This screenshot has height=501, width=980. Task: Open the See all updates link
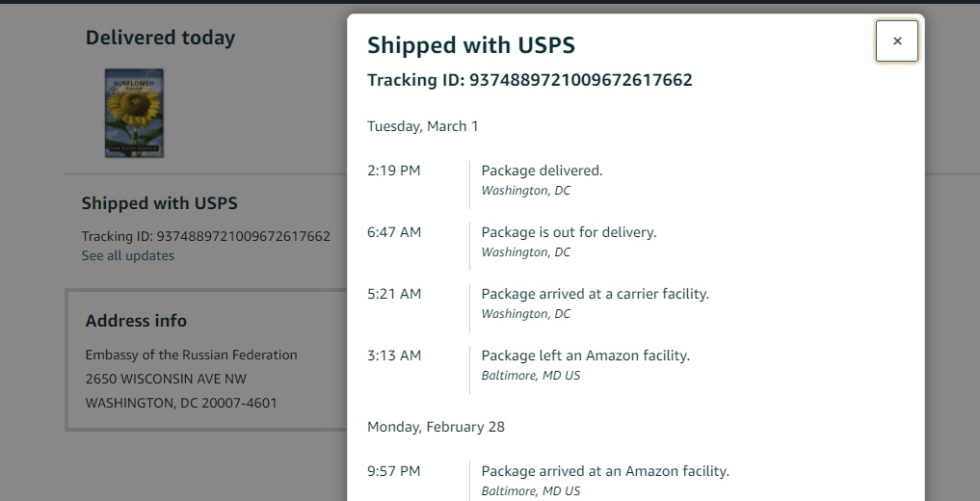(x=128, y=256)
